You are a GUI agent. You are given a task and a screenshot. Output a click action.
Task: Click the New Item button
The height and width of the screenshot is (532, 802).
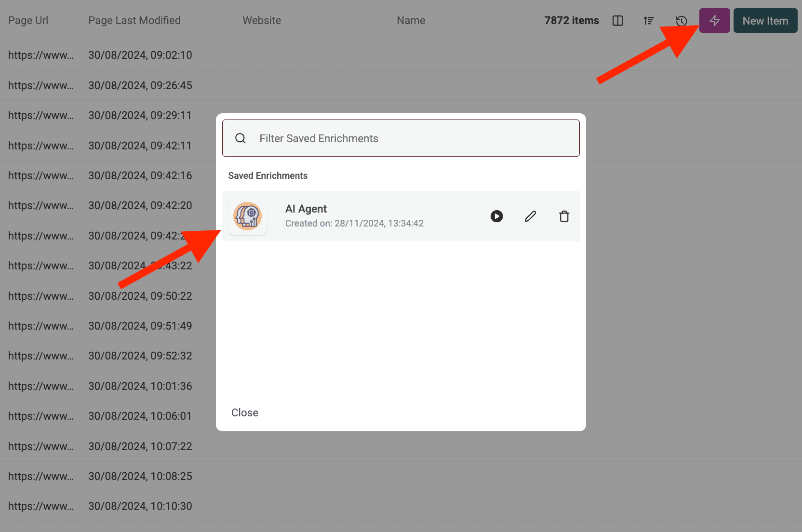tap(765, 20)
